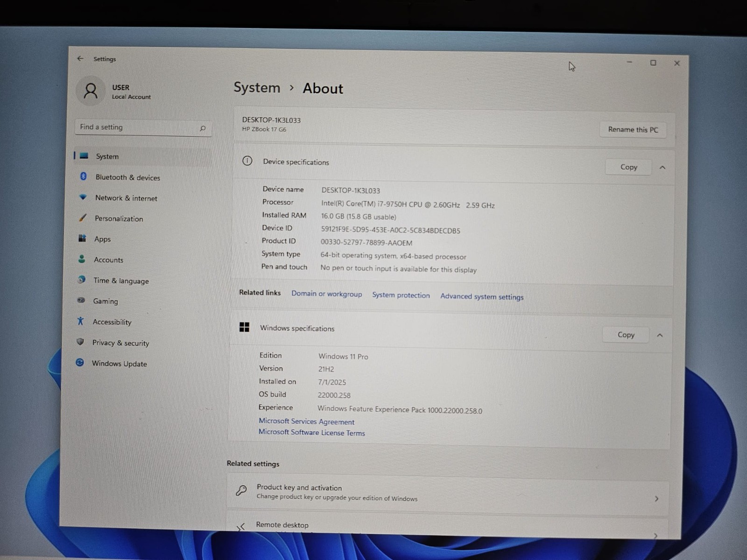Click the Accessibility figure icon
This screenshot has height=560, width=747.
tap(80, 321)
